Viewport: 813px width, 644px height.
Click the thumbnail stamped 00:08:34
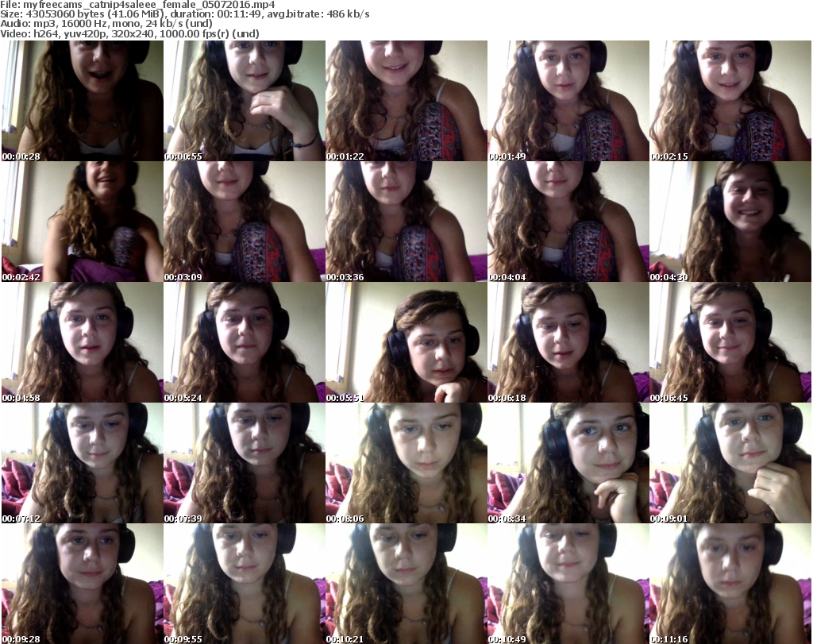pos(568,463)
